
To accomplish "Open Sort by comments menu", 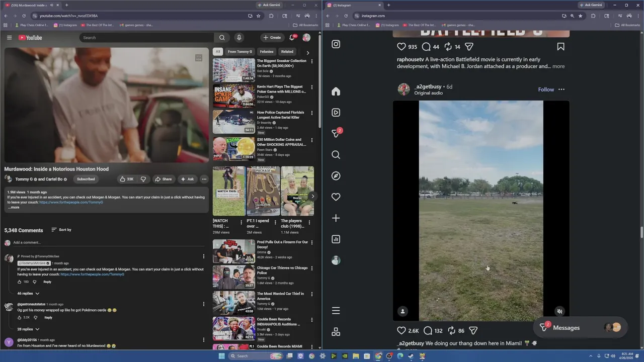I will pyautogui.click(x=61, y=230).
